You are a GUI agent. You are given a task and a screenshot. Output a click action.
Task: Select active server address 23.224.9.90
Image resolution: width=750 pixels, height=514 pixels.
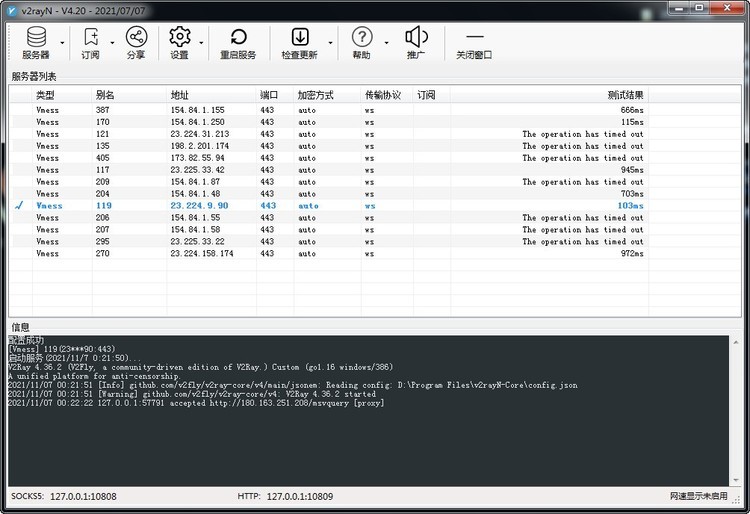(199, 206)
